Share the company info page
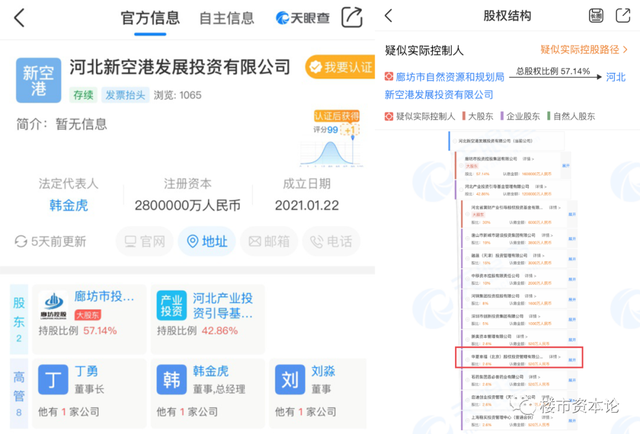The width and height of the screenshot is (640, 434). (x=352, y=17)
